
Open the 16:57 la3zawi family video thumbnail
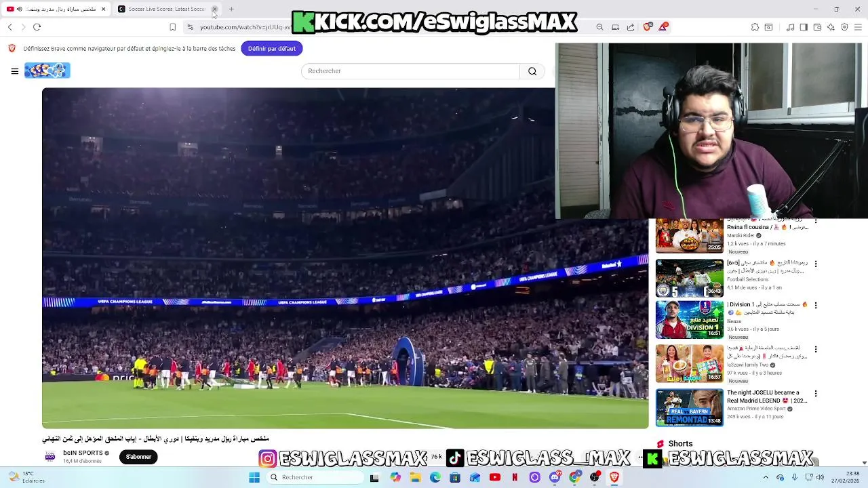(x=689, y=363)
